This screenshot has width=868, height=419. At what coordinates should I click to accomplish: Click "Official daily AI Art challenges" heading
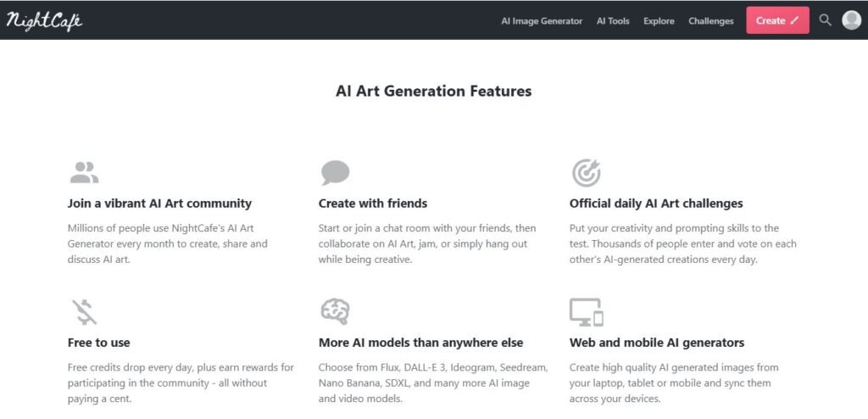click(x=655, y=204)
